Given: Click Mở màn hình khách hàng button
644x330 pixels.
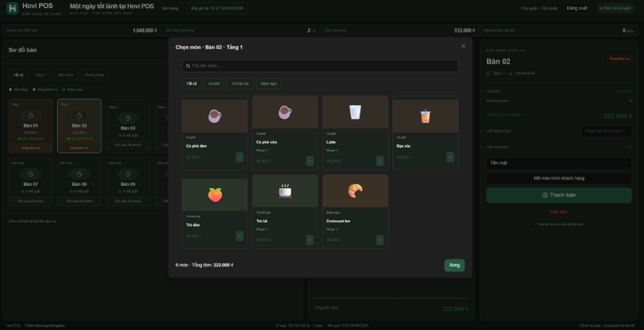Looking at the screenshot, I should pos(559,178).
